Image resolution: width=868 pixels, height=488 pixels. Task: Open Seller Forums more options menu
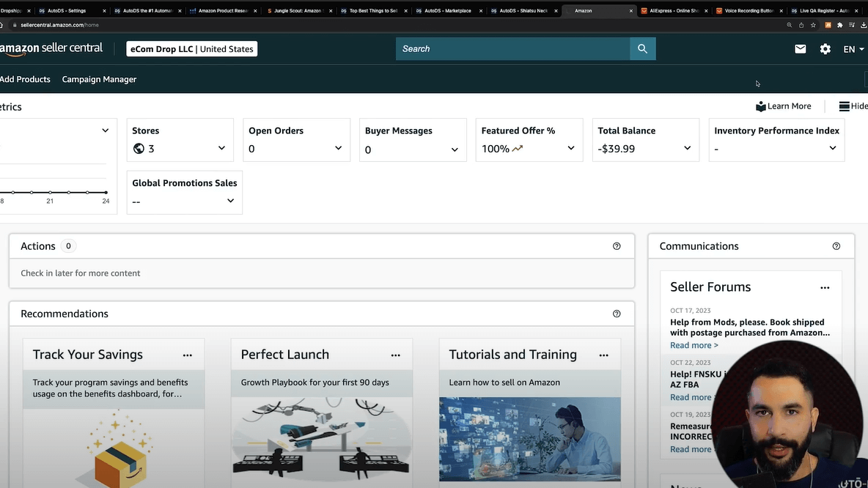[x=825, y=288]
